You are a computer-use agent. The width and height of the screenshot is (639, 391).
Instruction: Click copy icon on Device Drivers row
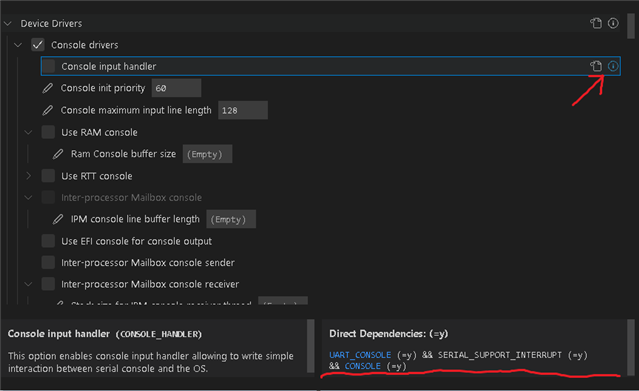click(596, 23)
